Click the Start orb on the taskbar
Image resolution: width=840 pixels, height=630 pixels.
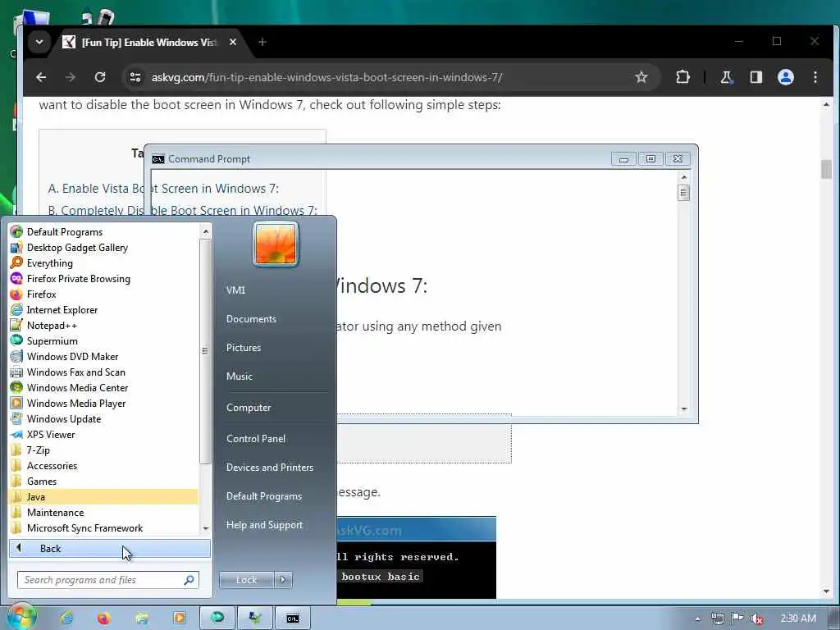point(21,618)
